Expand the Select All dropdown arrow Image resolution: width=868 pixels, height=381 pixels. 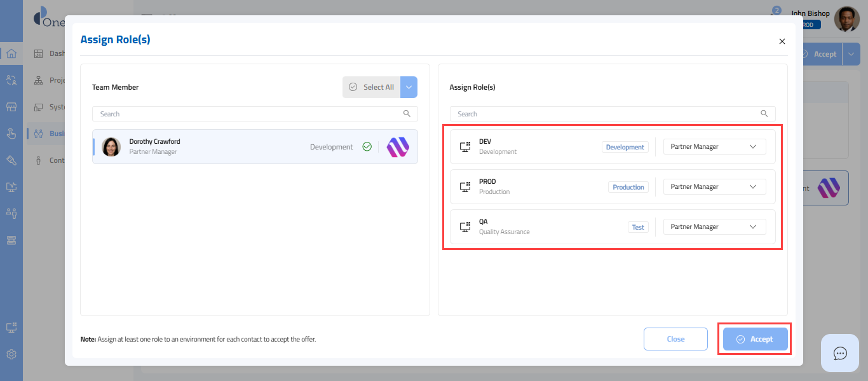pyautogui.click(x=409, y=87)
